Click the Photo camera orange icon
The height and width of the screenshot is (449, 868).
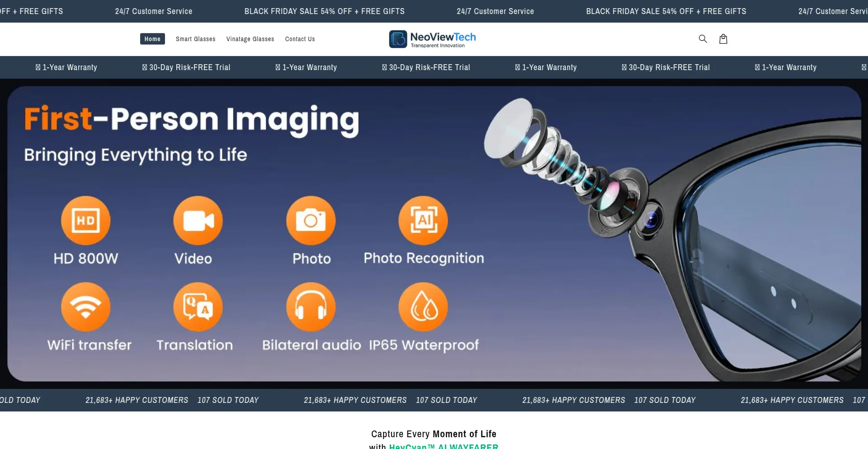(x=311, y=221)
